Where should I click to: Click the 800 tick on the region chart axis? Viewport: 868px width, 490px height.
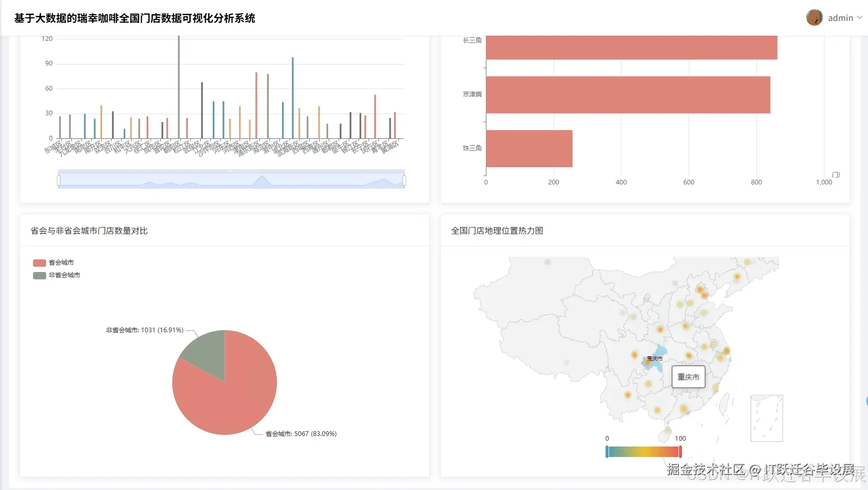pos(756,182)
